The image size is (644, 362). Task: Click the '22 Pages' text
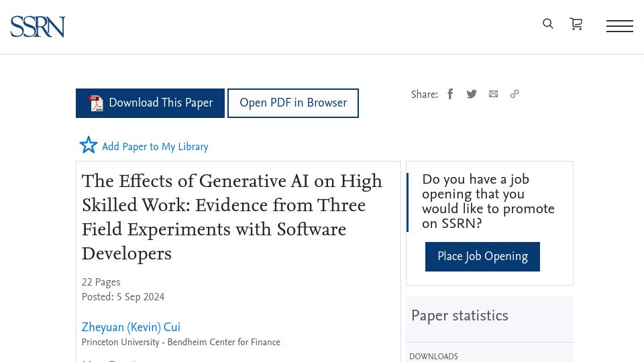[x=101, y=282]
